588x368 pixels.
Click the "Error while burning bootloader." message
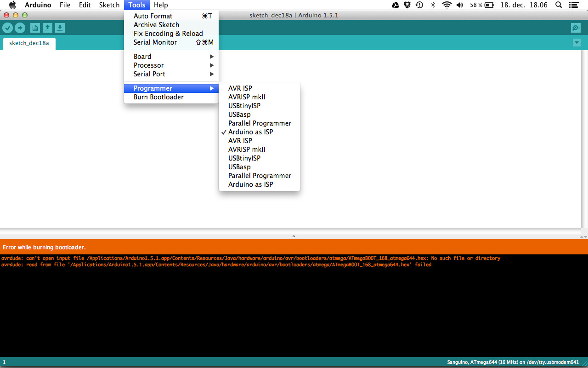coord(44,247)
